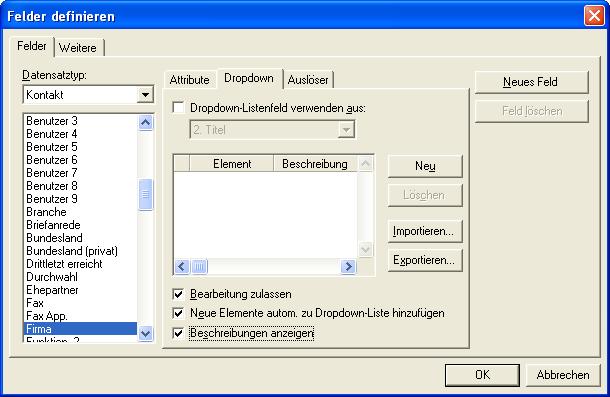This screenshot has height=397, width=610.
Task: Cancel with the Abbrechen button
Action: (563, 375)
